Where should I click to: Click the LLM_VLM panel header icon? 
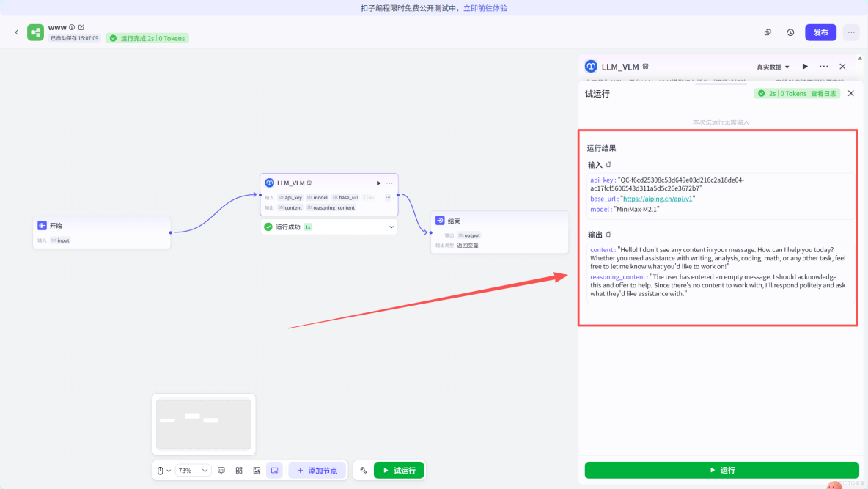(591, 67)
